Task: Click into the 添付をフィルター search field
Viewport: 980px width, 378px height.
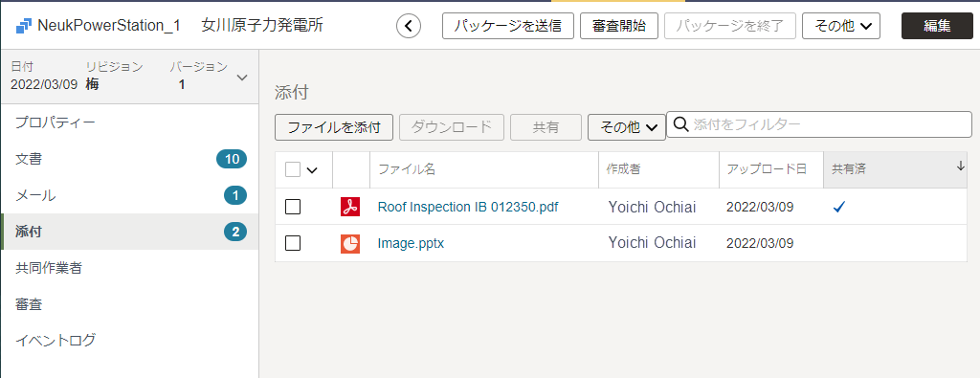Action: pyautogui.click(x=819, y=124)
